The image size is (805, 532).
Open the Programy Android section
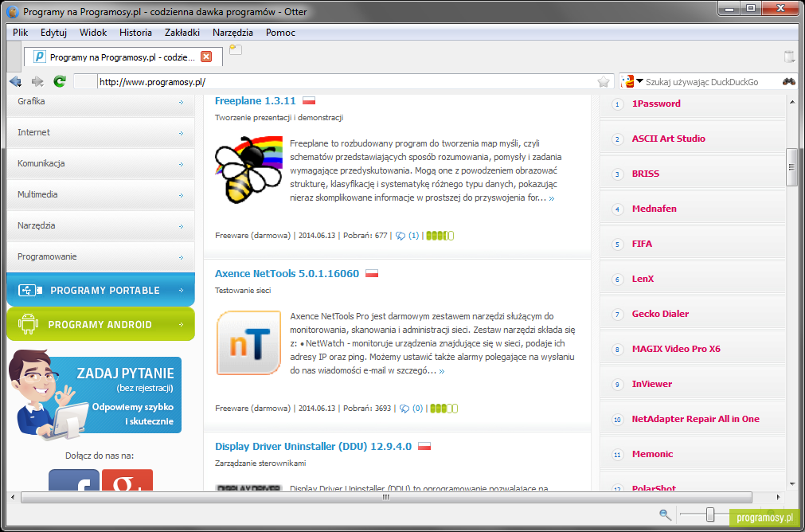coord(100,324)
